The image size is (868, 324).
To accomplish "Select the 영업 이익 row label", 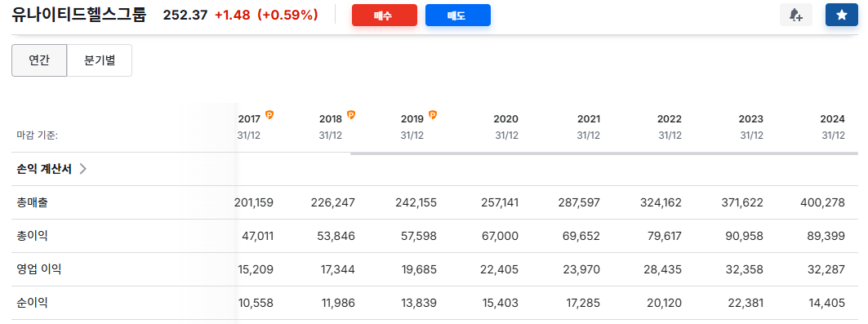I will pos(38,270).
